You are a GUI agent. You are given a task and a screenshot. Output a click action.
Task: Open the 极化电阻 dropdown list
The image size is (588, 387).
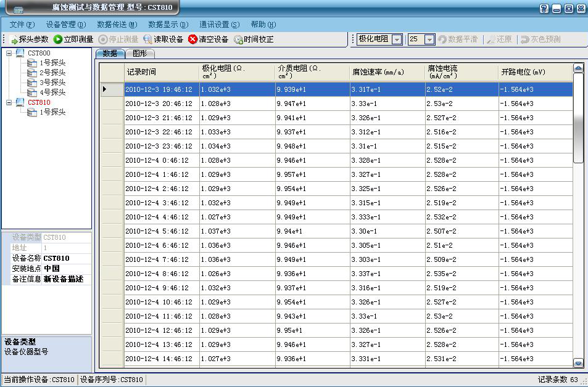tap(397, 39)
